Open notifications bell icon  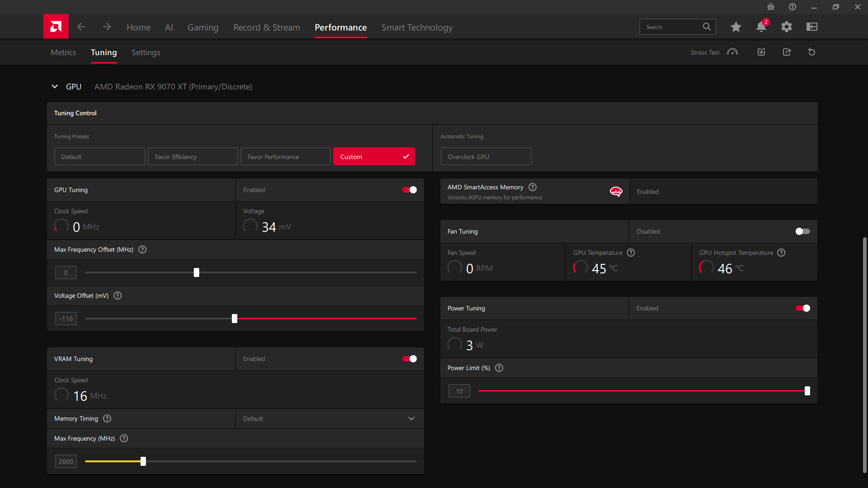click(x=761, y=27)
